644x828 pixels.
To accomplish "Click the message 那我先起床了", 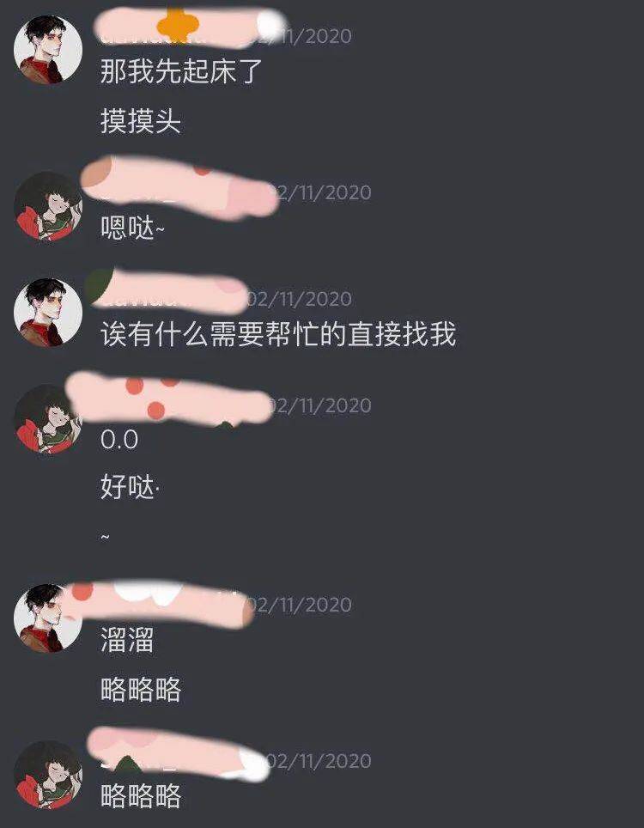I will tap(181, 71).
